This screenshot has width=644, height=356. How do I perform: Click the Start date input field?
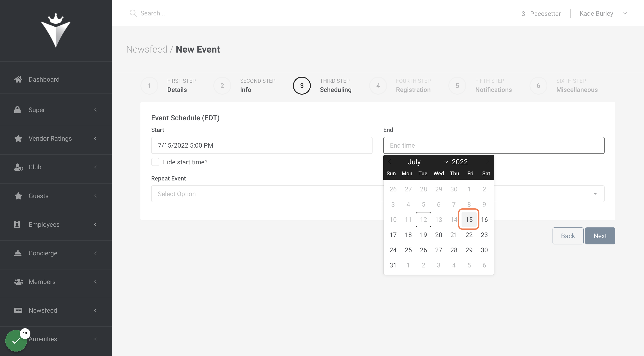[x=262, y=145]
